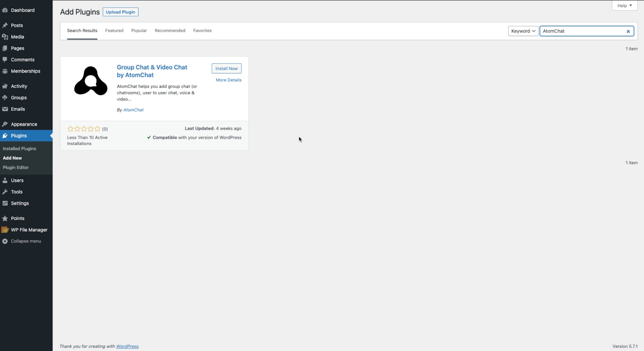The image size is (644, 351).
Task: Open the Media menu label
Action: (17, 37)
